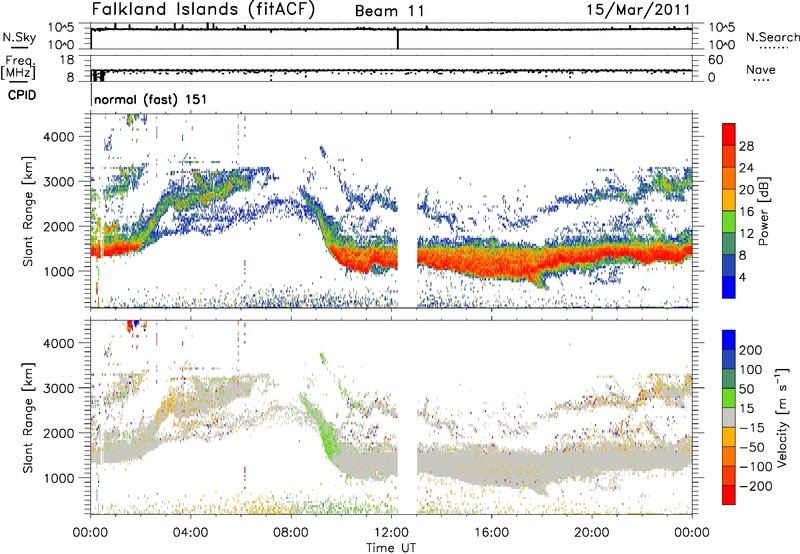This screenshot has width=800, height=554.
Task: Pick the red segment of Velocity colorbar
Action: (x=729, y=495)
